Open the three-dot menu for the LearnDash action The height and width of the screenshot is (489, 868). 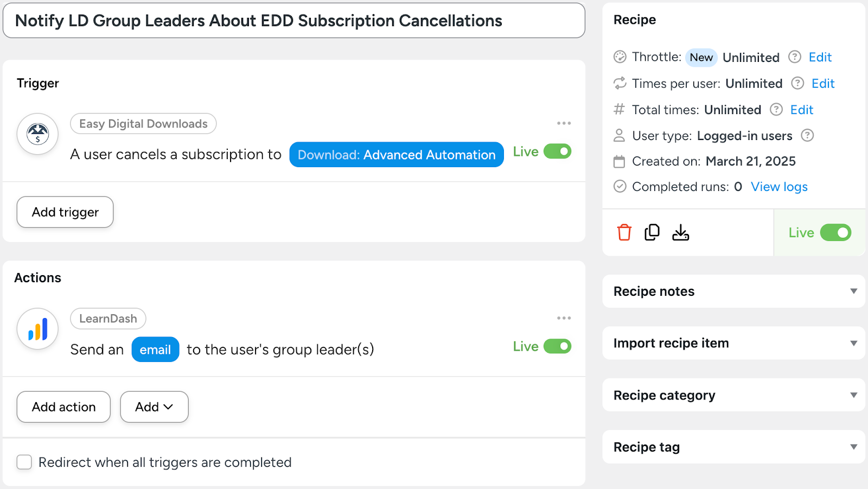(564, 318)
